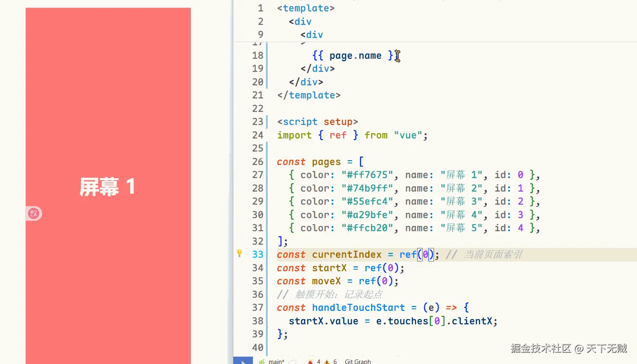Screen dimensions: 637x364
Task: Open the warnings count showing 6
Action: click(x=331, y=362)
